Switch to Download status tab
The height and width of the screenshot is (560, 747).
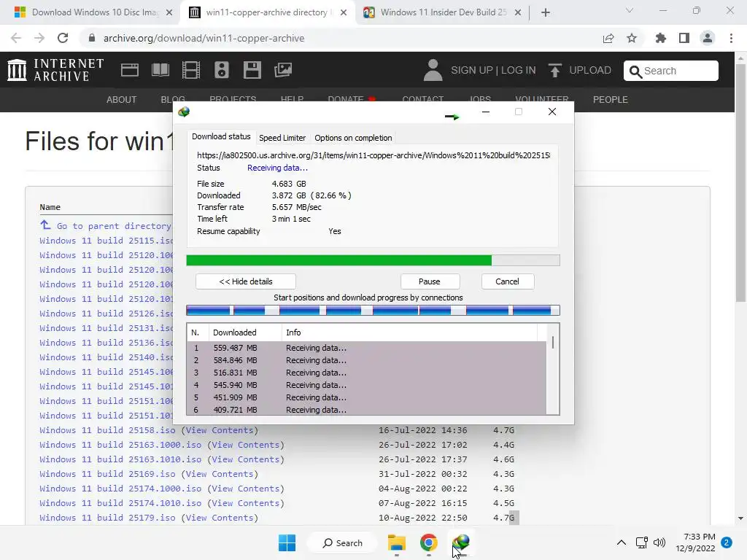pyautogui.click(x=221, y=136)
